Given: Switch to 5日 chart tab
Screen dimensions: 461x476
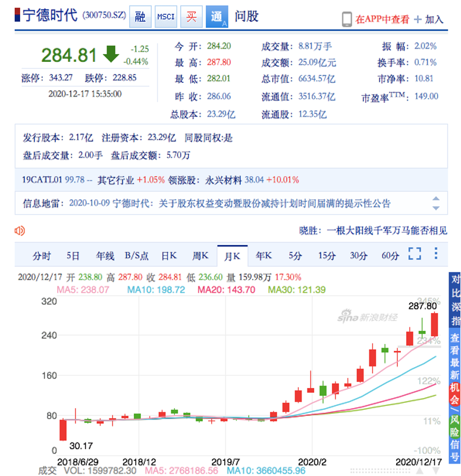Looking at the screenshot, I should [x=73, y=256].
